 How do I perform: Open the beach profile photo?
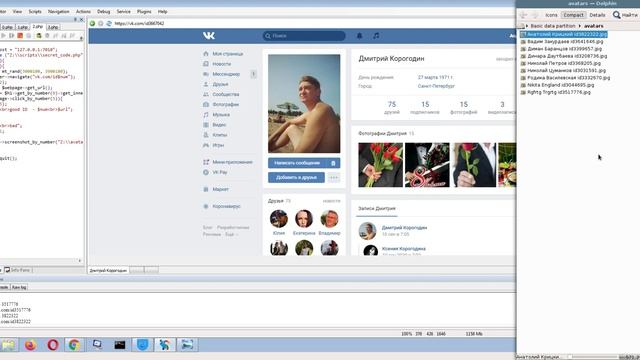point(304,104)
